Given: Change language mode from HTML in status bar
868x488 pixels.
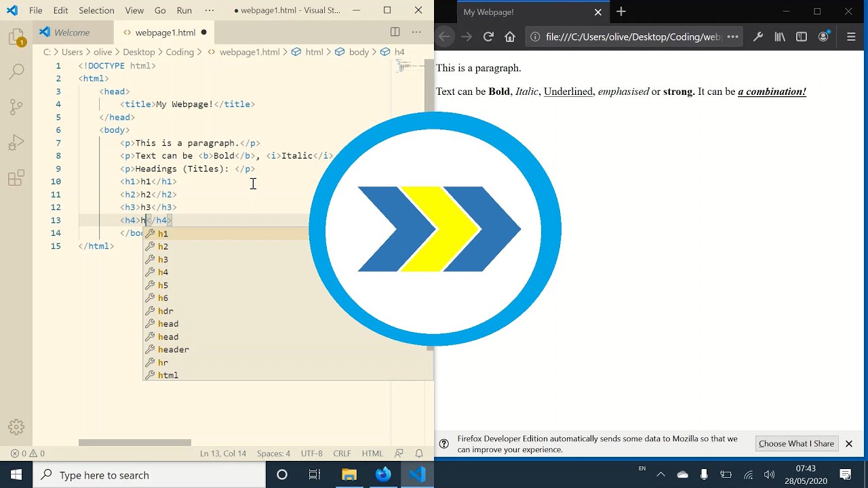Looking at the screenshot, I should [372, 453].
